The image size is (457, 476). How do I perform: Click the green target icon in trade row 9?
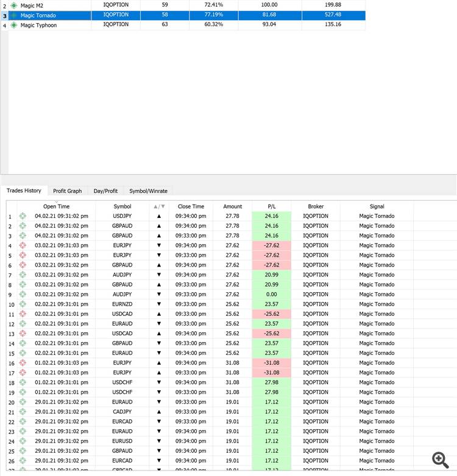point(23,294)
